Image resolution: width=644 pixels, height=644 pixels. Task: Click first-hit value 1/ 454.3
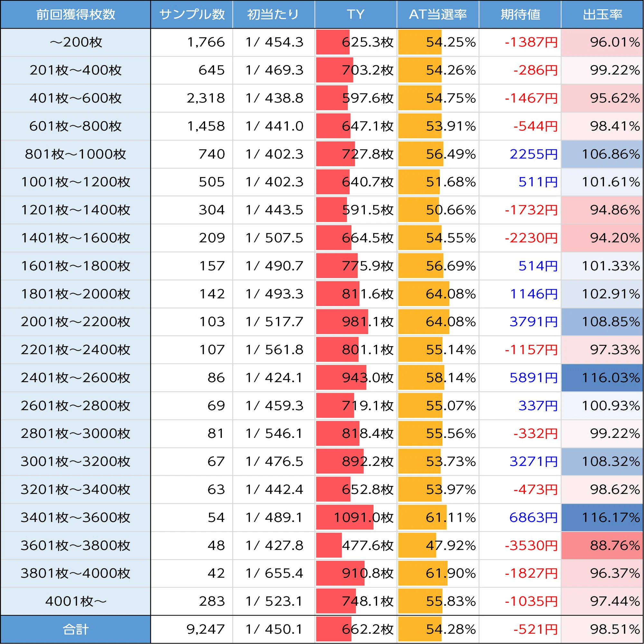(274, 42)
